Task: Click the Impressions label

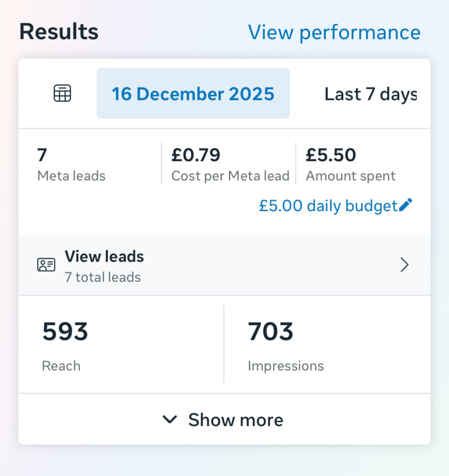Action: point(285,366)
